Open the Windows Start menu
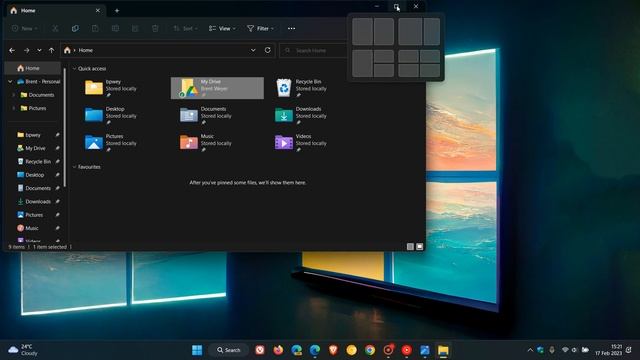Image resolution: width=640 pixels, height=360 pixels. 197,350
